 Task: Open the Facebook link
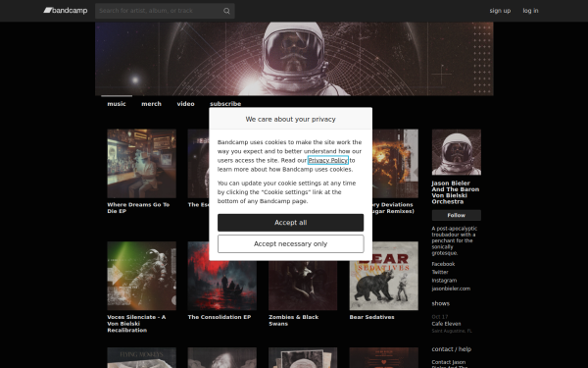(x=443, y=264)
